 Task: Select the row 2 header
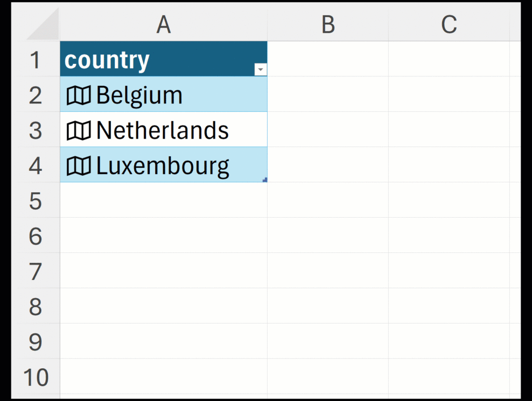[35, 95]
